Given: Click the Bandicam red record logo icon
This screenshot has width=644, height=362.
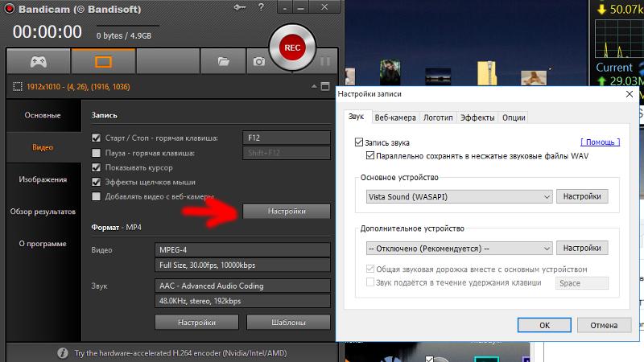Looking at the screenshot, I should [9, 9].
